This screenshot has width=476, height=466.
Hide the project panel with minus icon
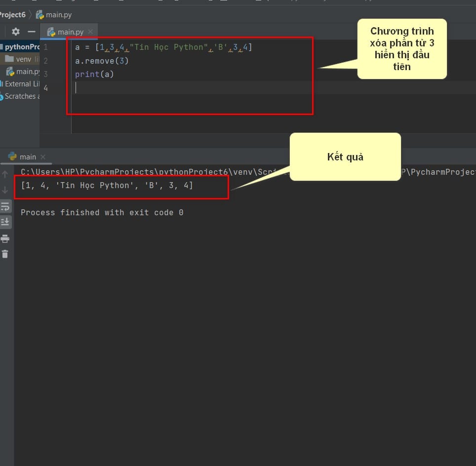[32, 32]
